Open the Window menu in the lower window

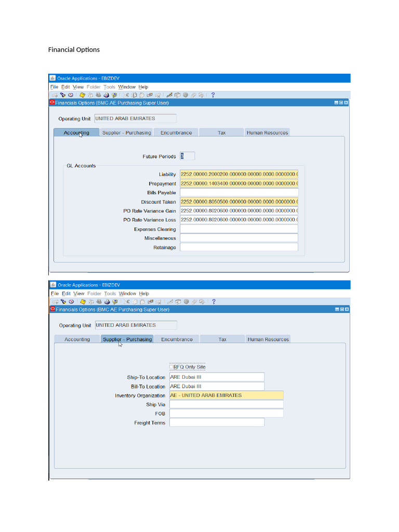tap(127, 294)
